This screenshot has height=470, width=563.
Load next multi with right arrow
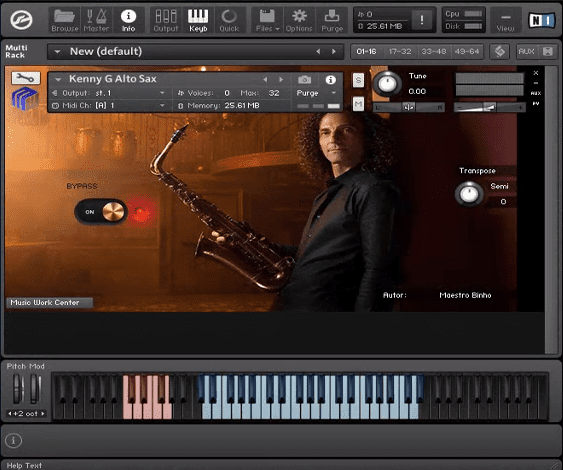pyautogui.click(x=334, y=52)
